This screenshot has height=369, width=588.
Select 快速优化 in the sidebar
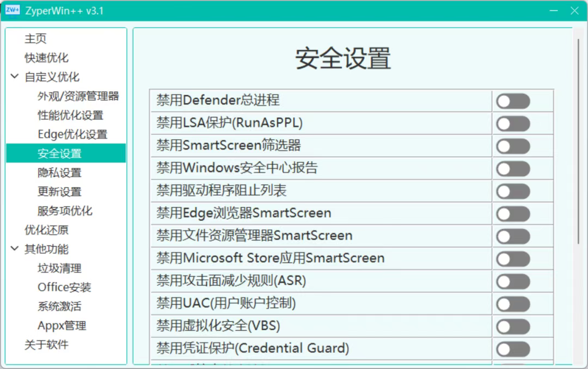pos(46,58)
